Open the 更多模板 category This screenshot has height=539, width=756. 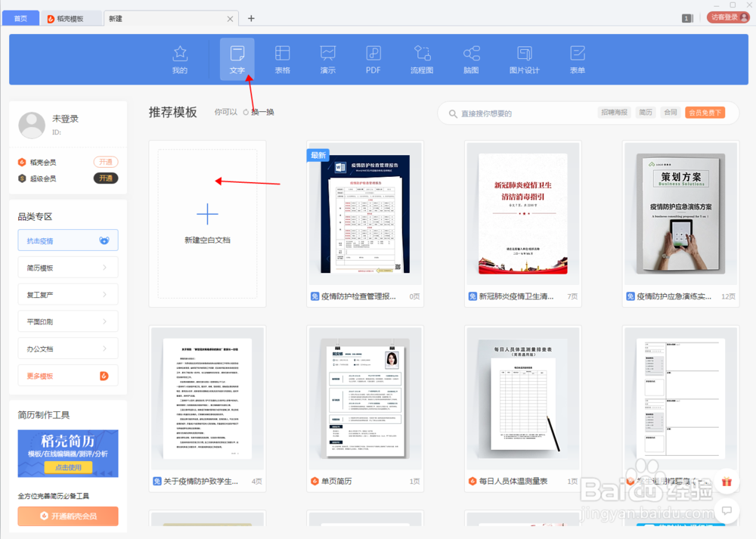tap(68, 376)
